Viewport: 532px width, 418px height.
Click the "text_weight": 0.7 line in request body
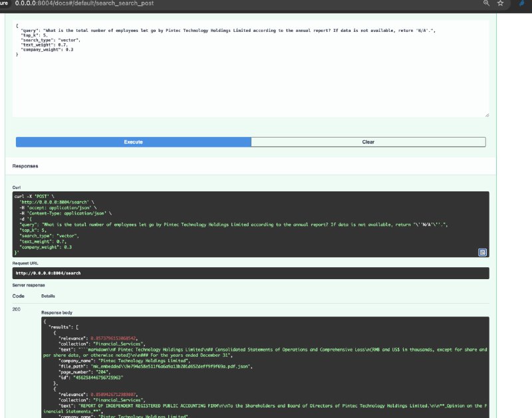pos(44,45)
